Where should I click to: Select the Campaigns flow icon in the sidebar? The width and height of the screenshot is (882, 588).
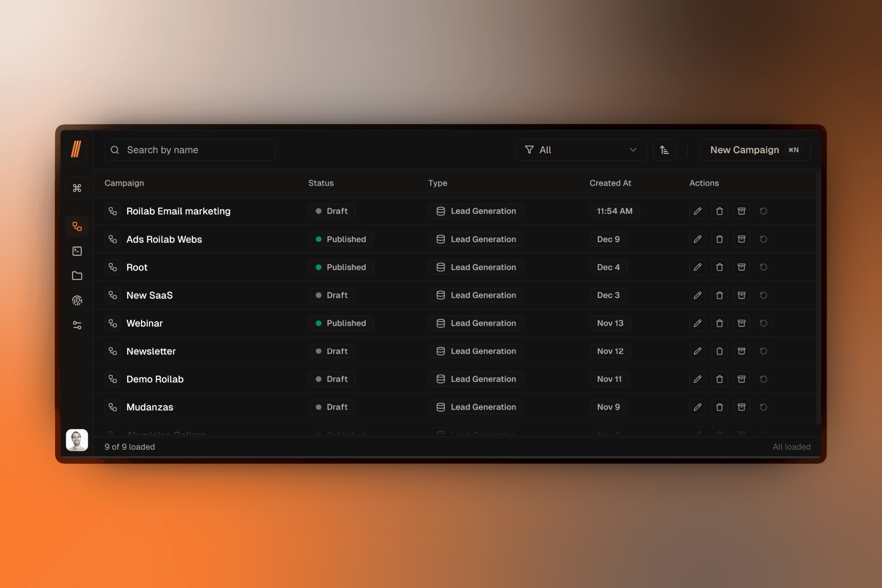point(77,226)
